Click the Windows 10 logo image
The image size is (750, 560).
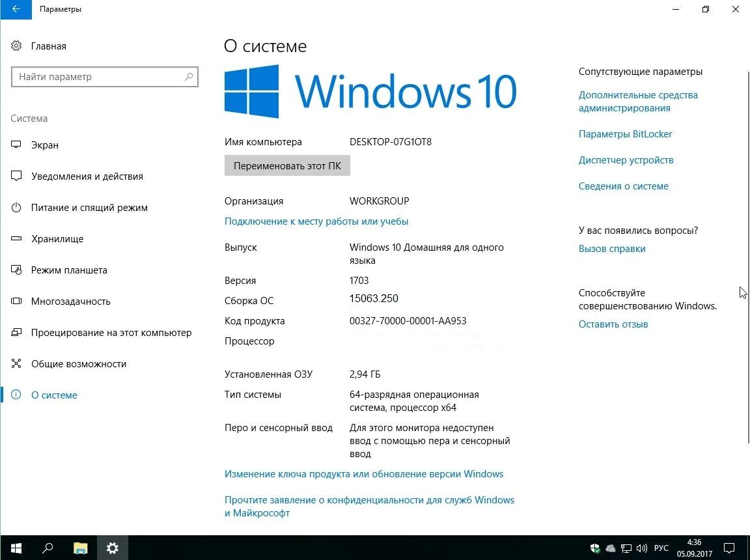pyautogui.click(x=370, y=91)
